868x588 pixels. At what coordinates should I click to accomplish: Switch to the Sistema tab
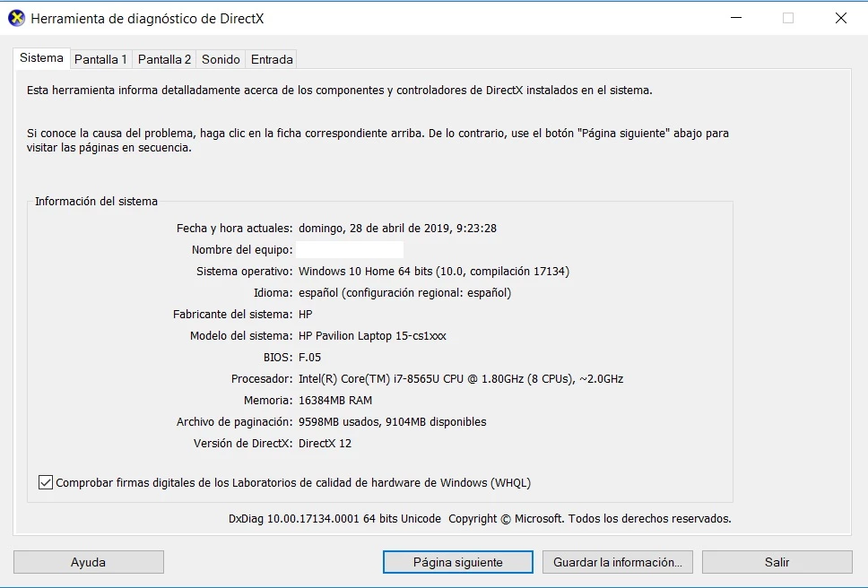tap(41, 58)
